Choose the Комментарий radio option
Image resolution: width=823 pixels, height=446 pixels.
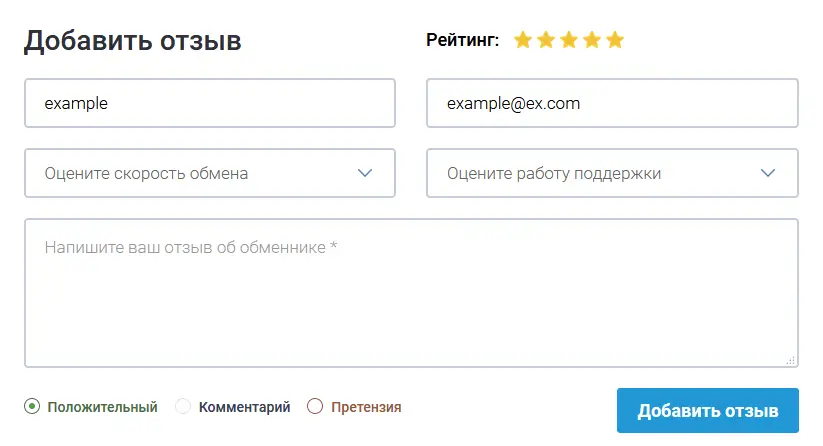pyautogui.click(x=183, y=407)
